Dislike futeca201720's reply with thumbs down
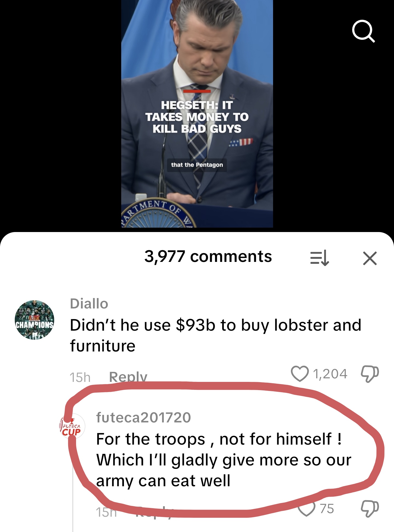Screen dimensions: 394x532 (x=370, y=509)
